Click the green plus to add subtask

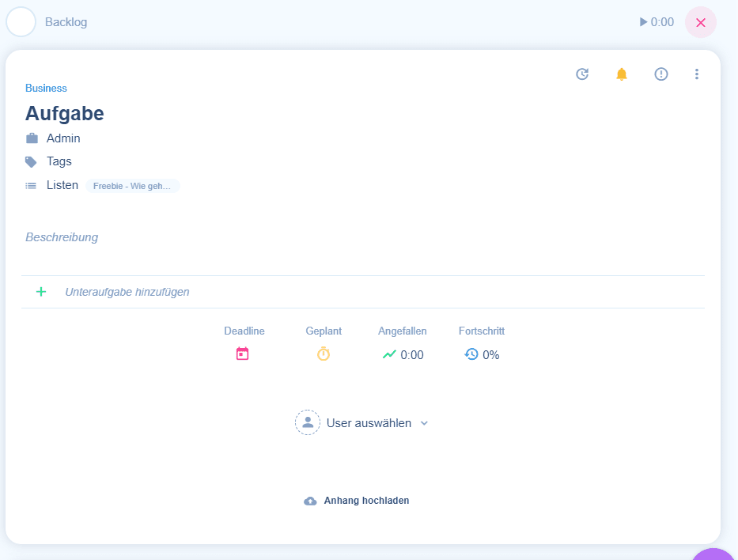click(41, 292)
